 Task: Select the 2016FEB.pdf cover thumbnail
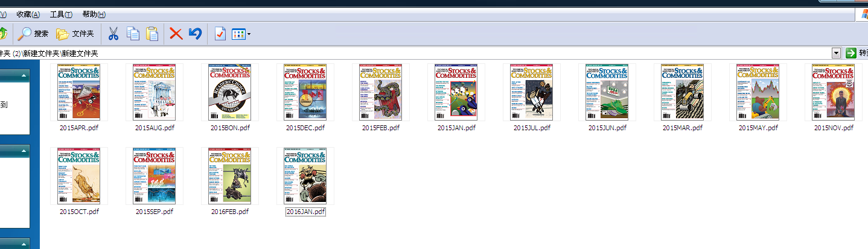[x=230, y=175]
